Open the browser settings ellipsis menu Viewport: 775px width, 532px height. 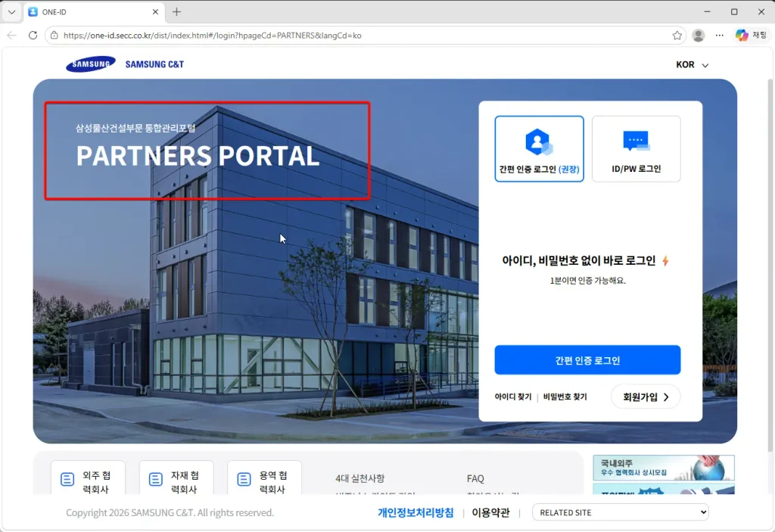click(x=720, y=35)
